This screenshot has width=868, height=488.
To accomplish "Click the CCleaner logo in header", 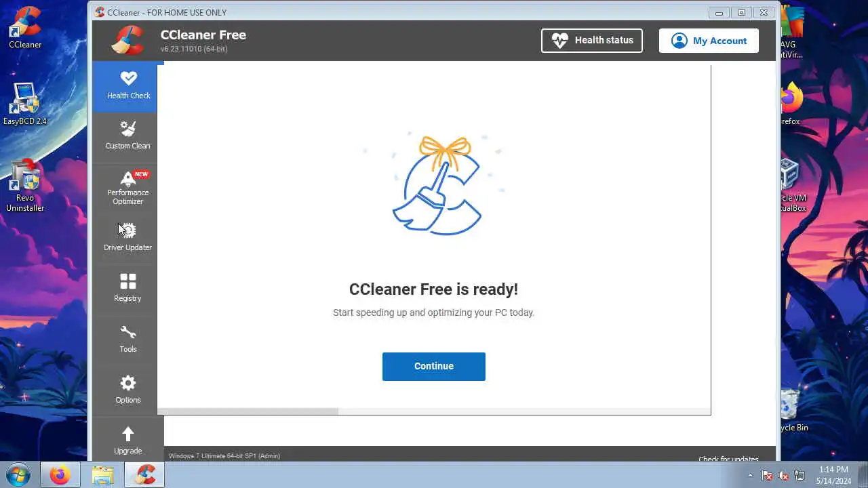I will pos(128,40).
